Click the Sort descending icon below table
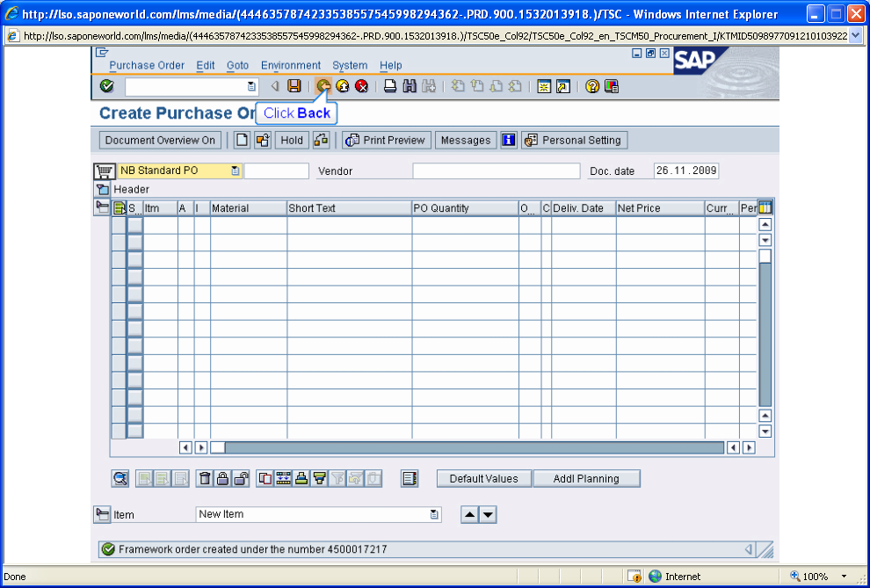This screenshot has height=588, width=870. tap(319, 479)
